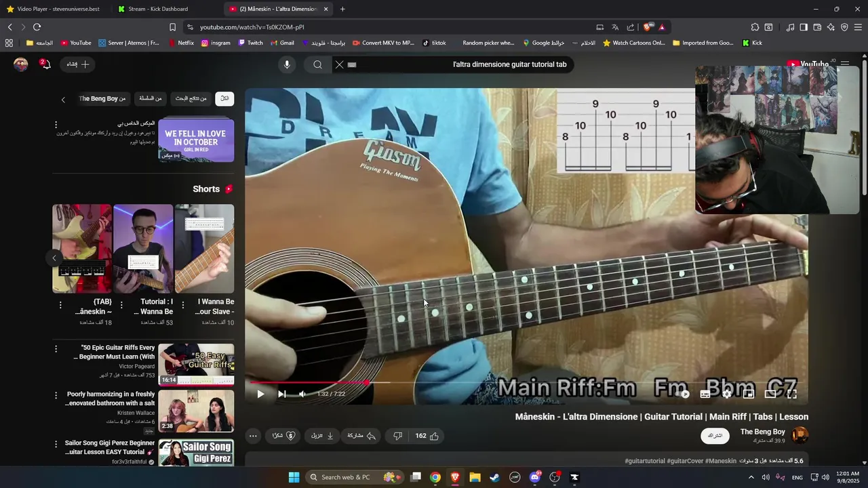Image resolution: width=868 pixels, height=488 pixels.
Task: Open the player settings gear
Action: pos(727,394)
